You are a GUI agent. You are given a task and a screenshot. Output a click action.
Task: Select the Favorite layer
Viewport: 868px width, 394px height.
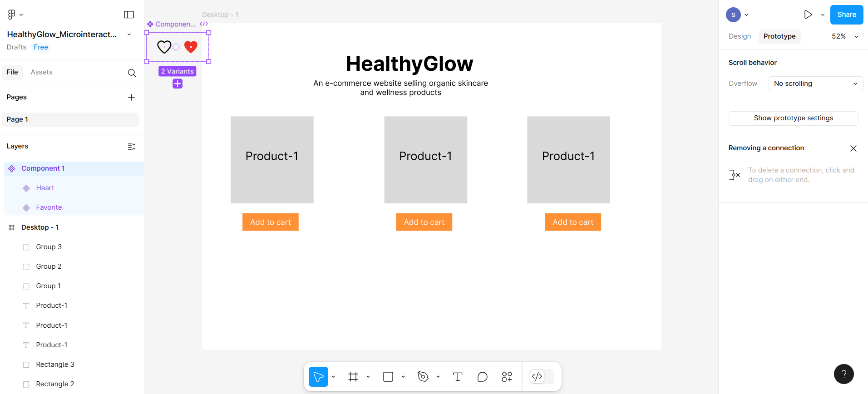[49, 207]
